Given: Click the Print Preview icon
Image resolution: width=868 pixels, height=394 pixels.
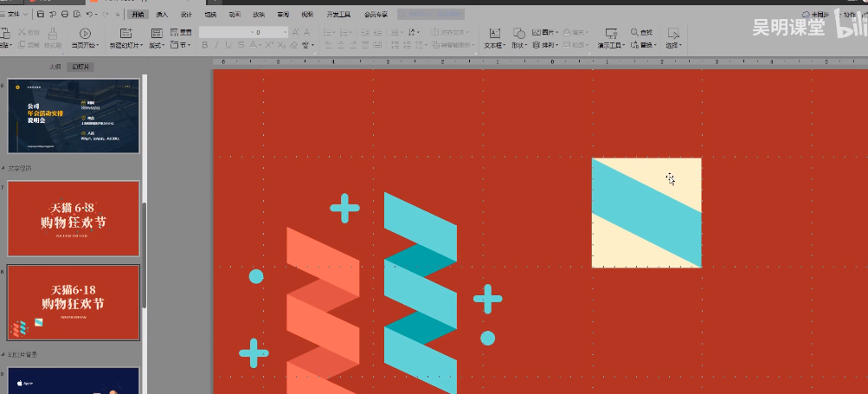Looking at the screenshot, I should point(78,15).
